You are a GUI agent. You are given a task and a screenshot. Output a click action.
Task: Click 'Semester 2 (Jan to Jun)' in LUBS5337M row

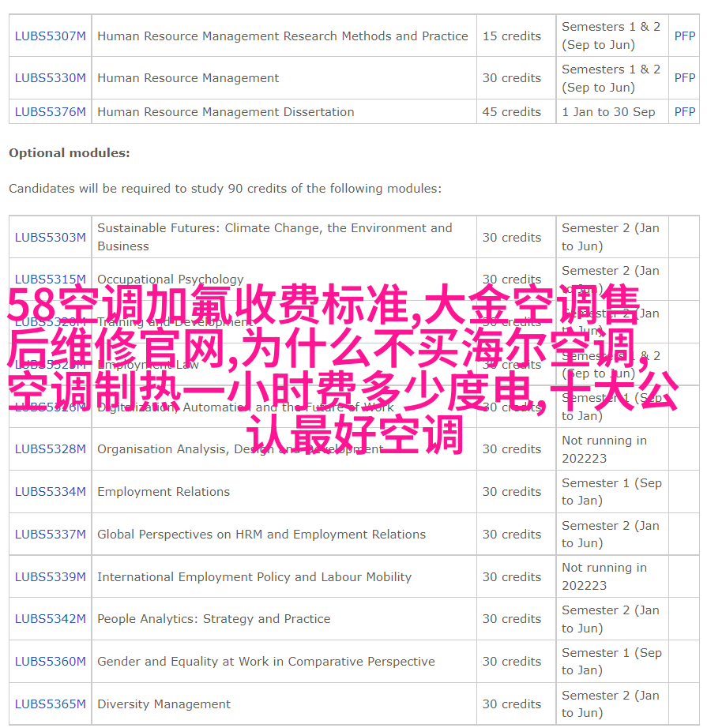coord(611,535)
